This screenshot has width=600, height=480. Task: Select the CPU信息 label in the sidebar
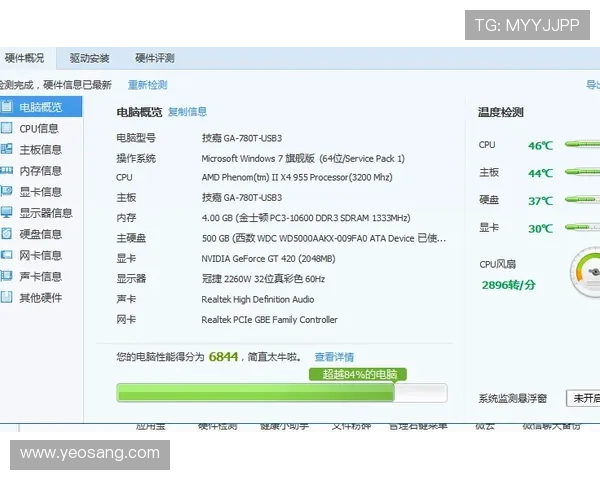pos(39,128)
